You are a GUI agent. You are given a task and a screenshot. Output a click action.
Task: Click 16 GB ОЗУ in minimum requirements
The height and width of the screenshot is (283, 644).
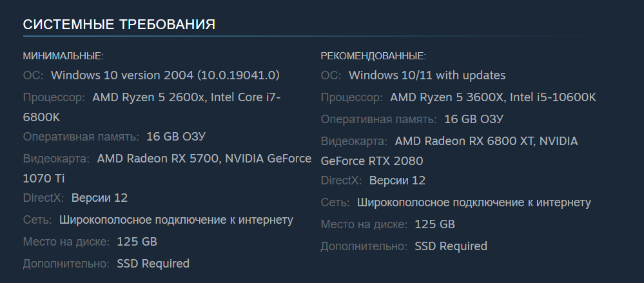[176, 136]
